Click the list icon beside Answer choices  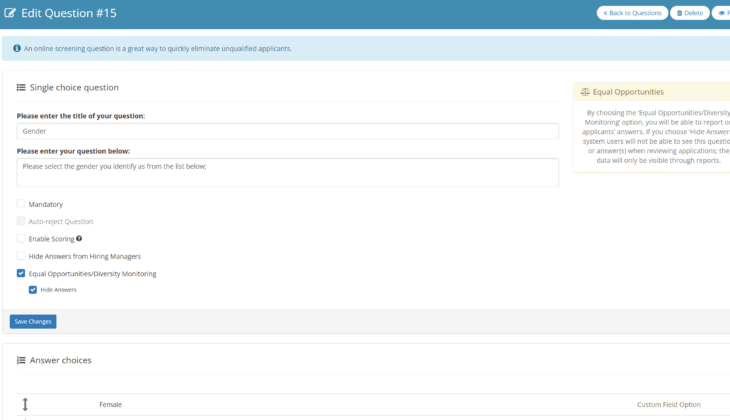pos(21,360)
